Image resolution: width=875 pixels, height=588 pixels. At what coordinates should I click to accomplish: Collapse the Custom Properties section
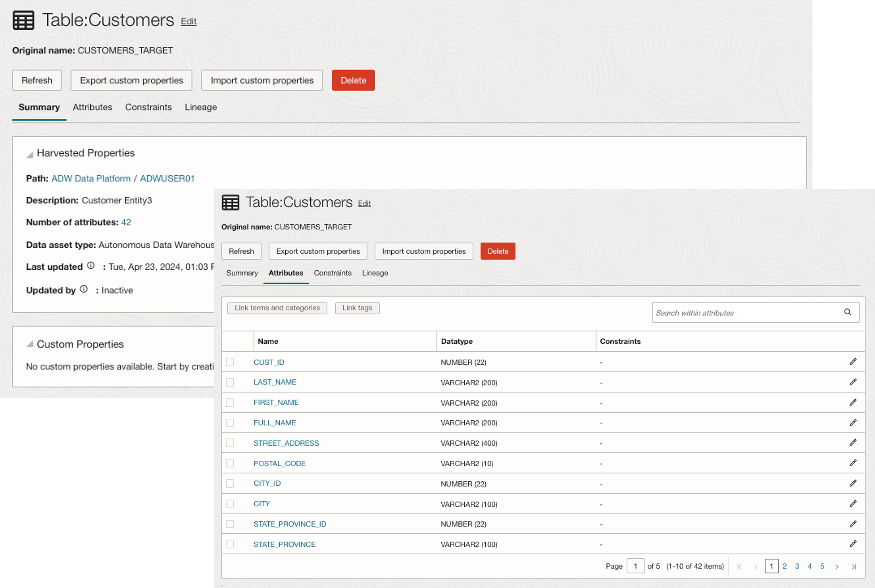pyautogui.click(x=30, y=344)
